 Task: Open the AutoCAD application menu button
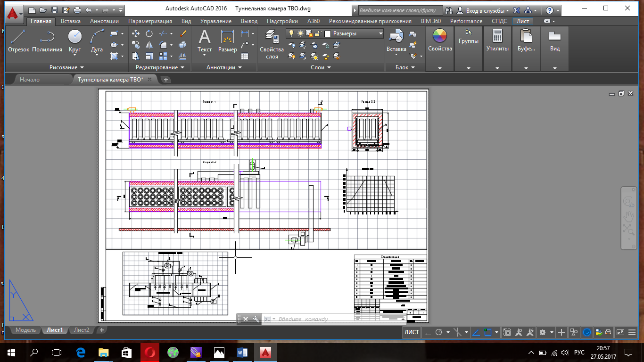pos(14,13)
